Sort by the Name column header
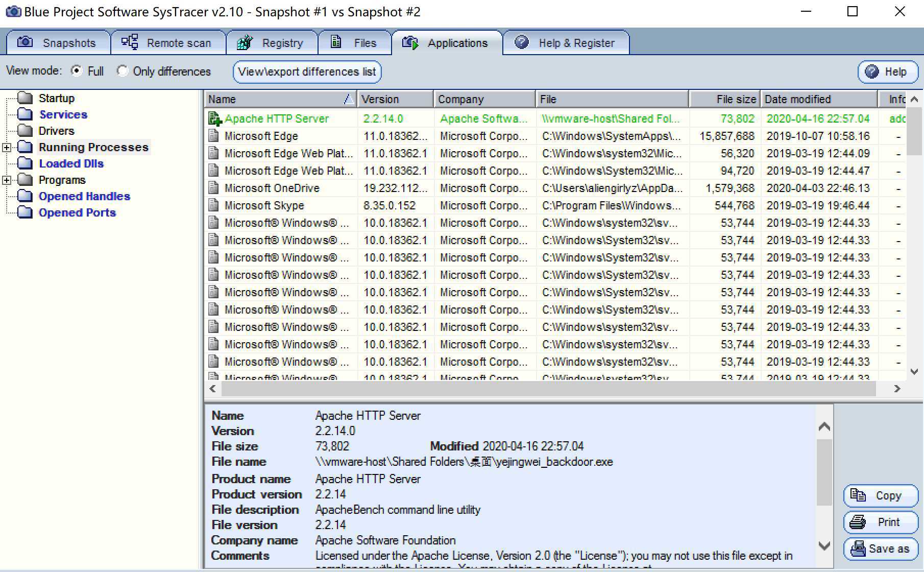 click(x=280, y=99)
